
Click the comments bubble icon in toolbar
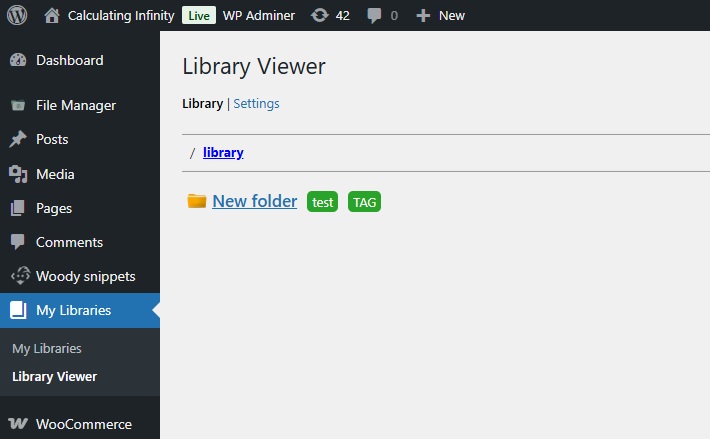[374, 16]
